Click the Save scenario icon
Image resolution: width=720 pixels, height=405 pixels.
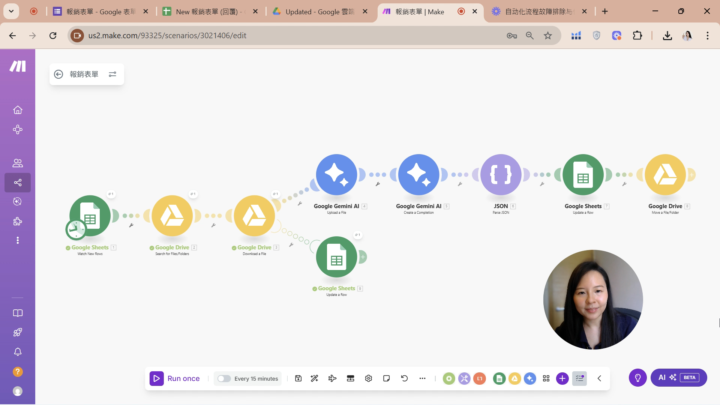[298, 378]
